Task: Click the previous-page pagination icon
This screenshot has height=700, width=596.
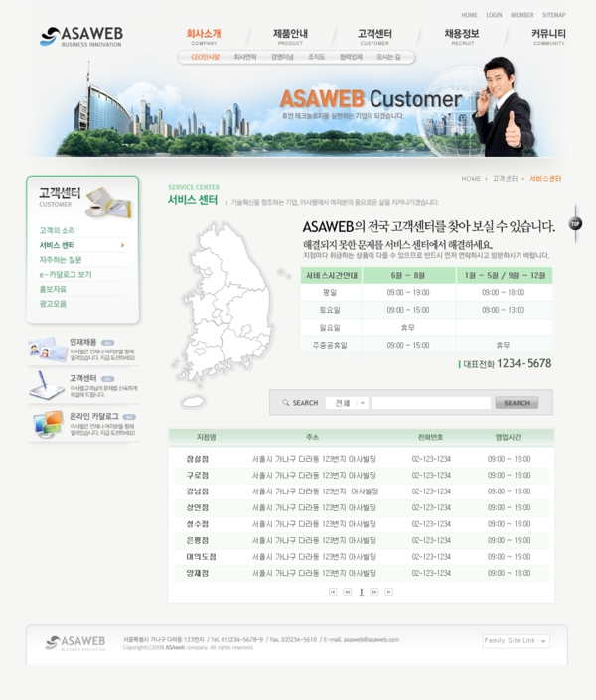Action: (347, 592)
